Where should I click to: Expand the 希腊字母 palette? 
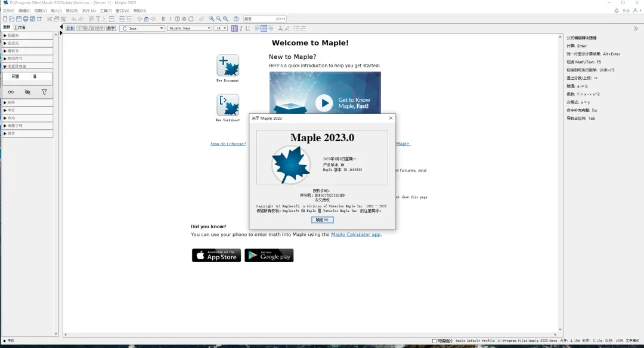tap(27, 126)
